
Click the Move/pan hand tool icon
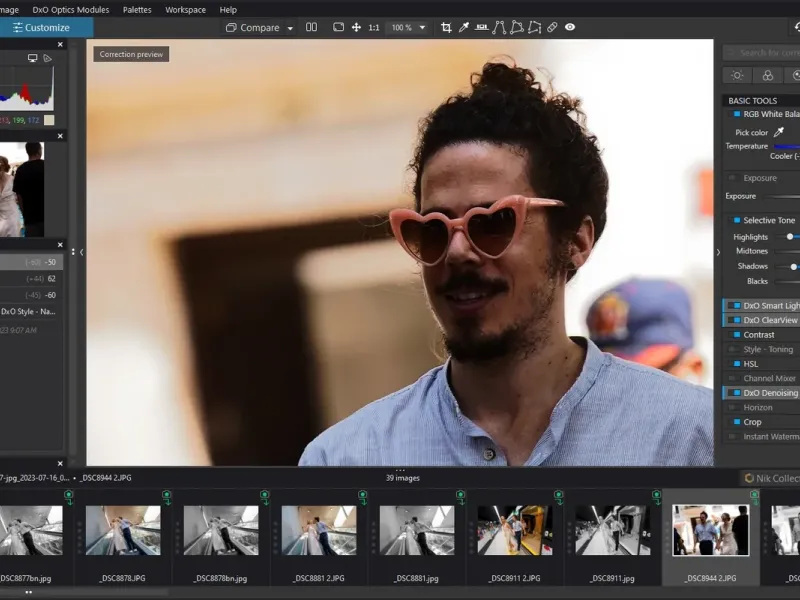click(x=356, y=28)
